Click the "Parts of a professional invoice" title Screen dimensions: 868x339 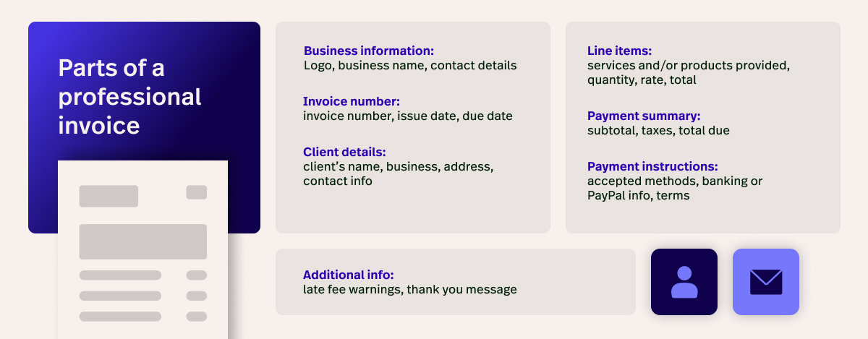point(129,97)
